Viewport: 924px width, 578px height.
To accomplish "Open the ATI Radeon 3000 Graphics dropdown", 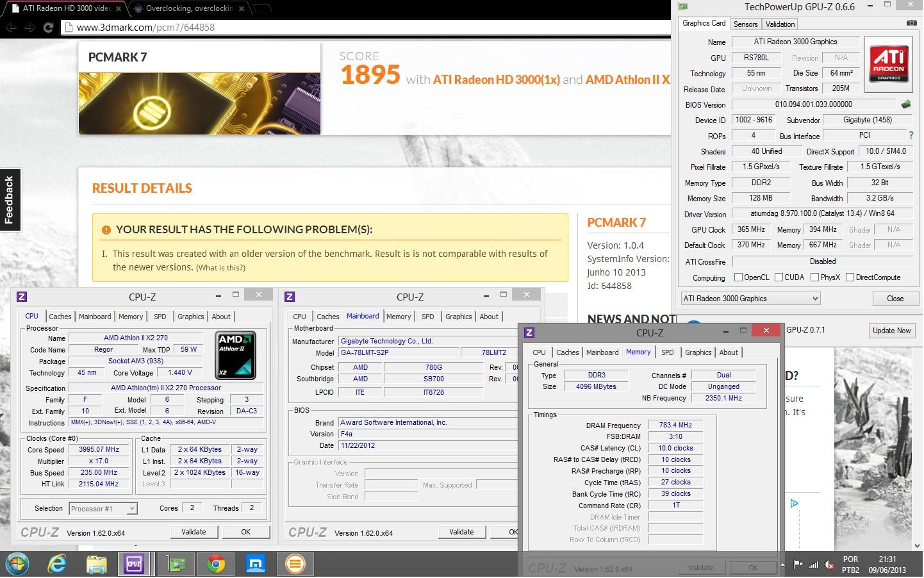I will click(750, 299).
